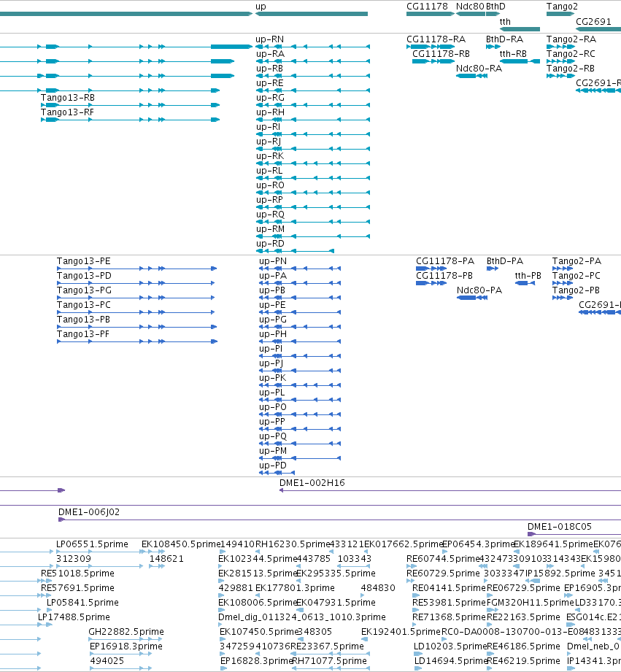Click EST RE04141.5prime
The height and width of the screenshot is (672, 621).
(x=449, y=588)
